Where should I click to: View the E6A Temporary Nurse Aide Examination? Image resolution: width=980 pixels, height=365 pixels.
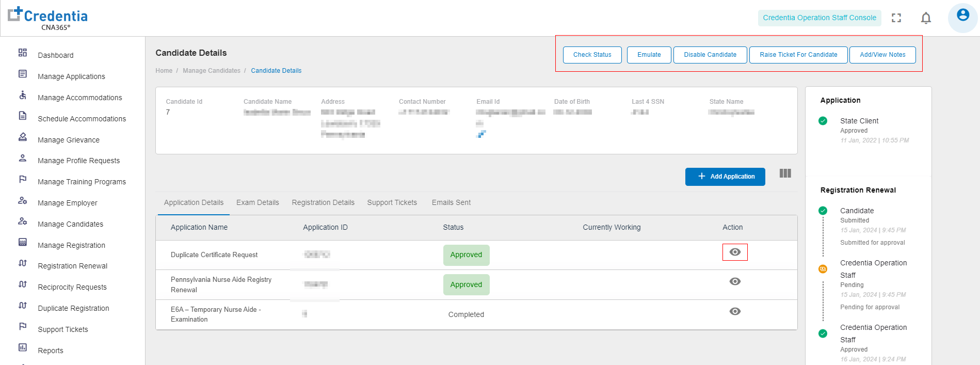pyautogui.click(x=735, y=311)
